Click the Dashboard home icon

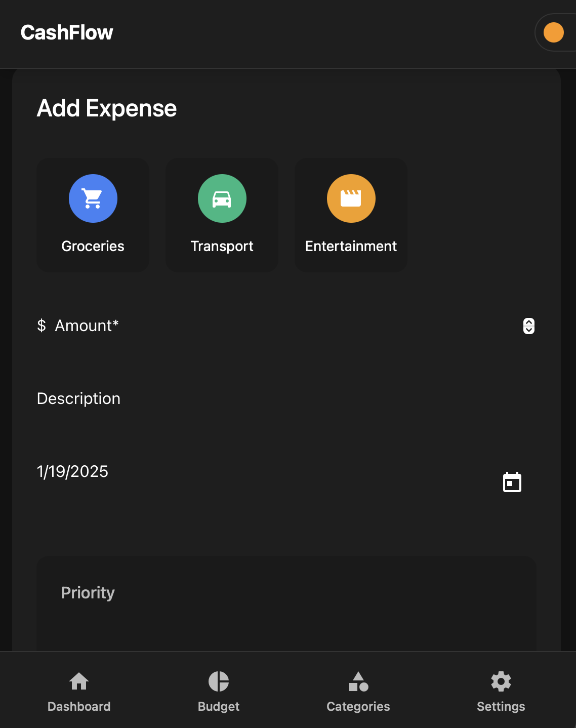pyautogui.click(x=79, y=681)
